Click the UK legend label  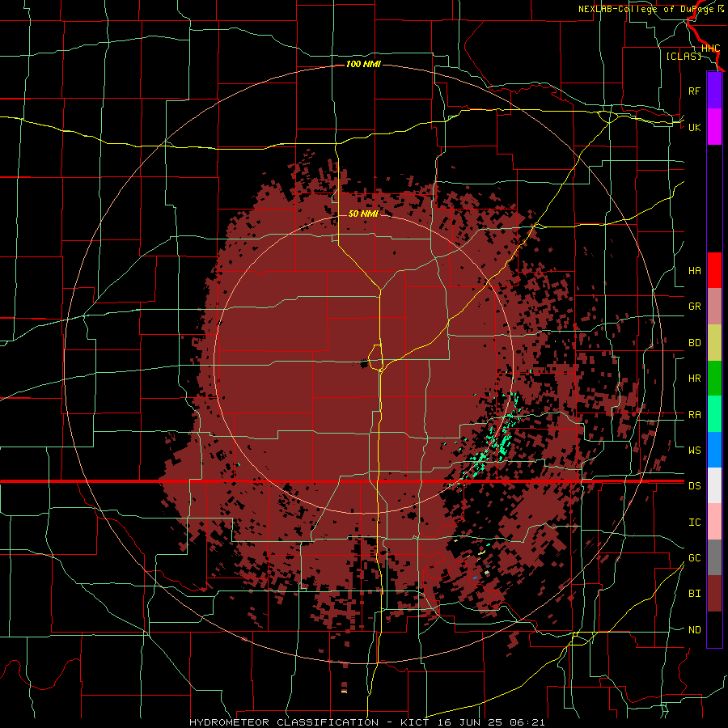coord(695,127)
